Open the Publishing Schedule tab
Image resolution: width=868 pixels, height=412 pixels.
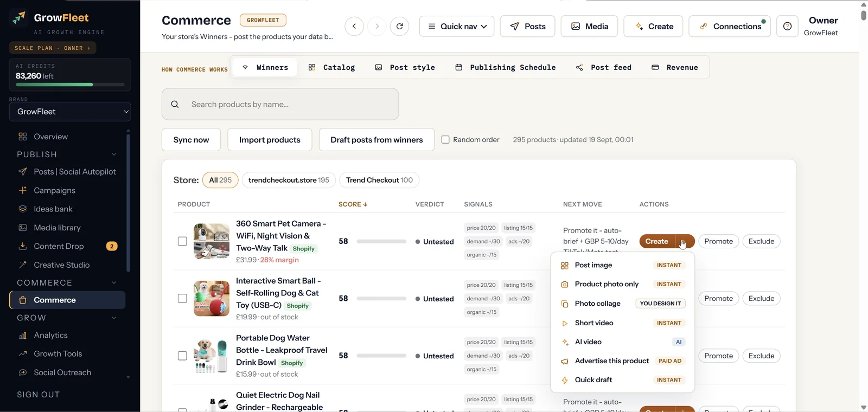tap(505, 67)
